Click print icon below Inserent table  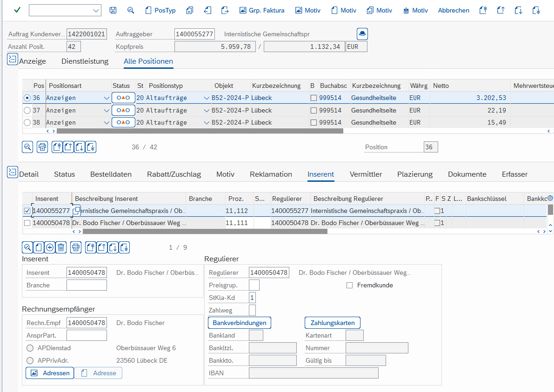coord(76,247)
